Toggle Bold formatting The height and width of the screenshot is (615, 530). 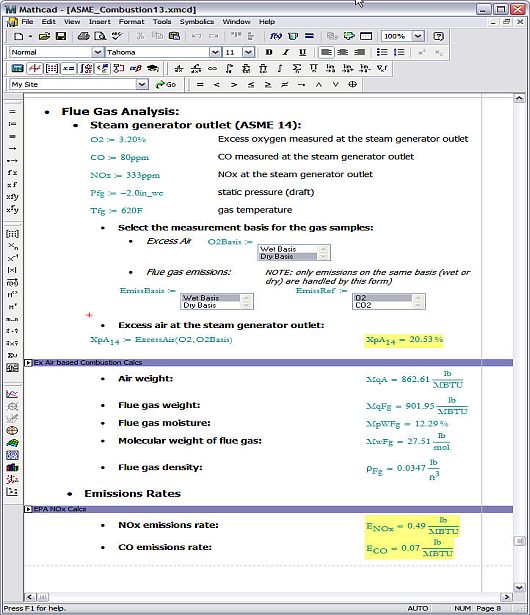coord(269,52)
